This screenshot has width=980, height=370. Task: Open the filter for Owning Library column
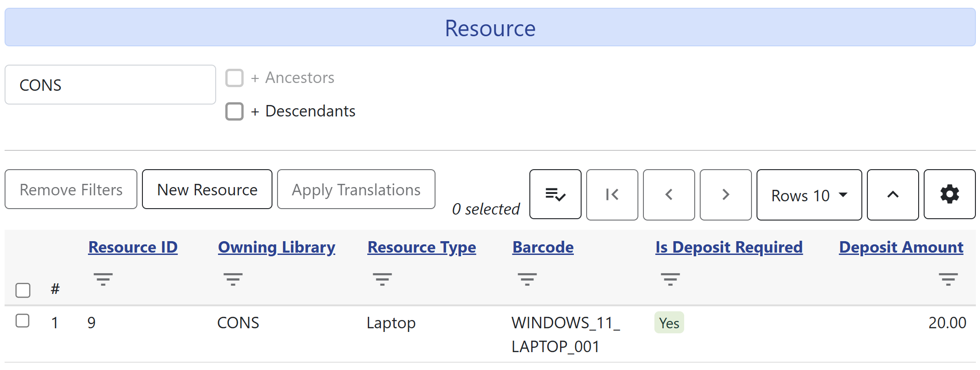(x=233, y=279)
